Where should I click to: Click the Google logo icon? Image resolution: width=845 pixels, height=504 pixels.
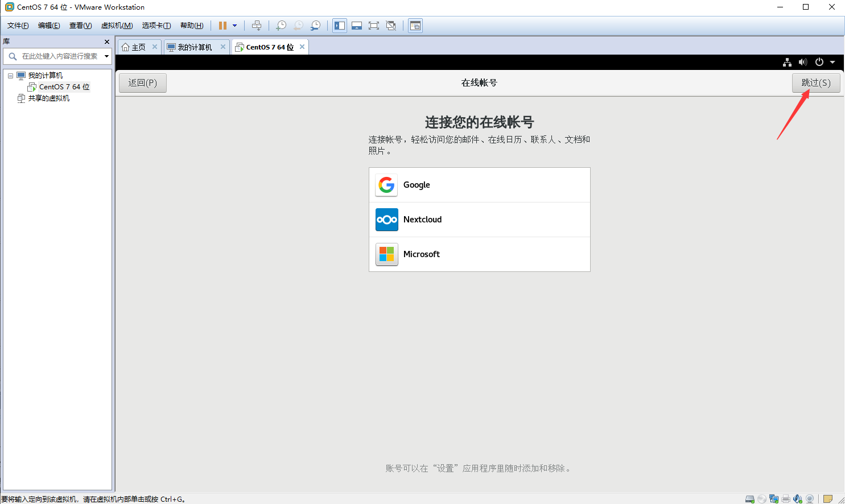[387, 185]
